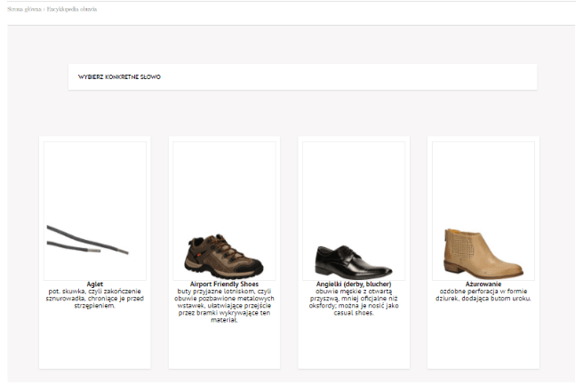Screen dimensions: 583x392
Task: Click empty bottom area of Angielki card
Action: point(354,343)
